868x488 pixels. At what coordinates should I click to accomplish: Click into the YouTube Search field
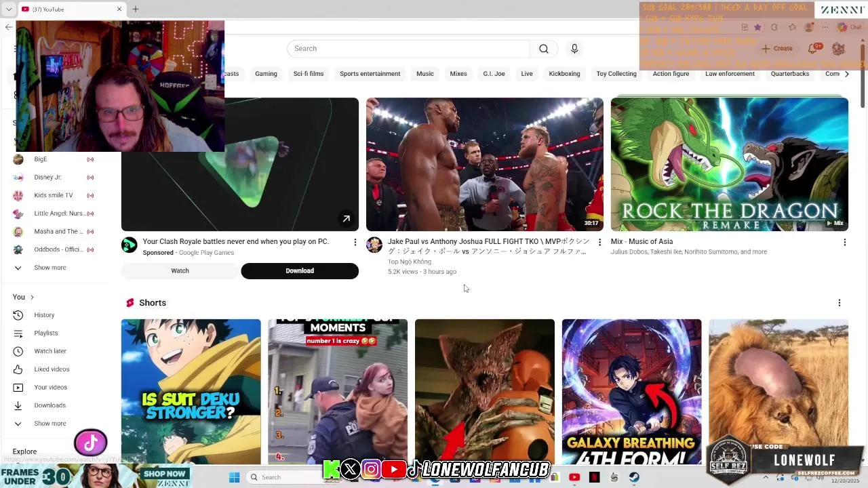click(408, 49)
